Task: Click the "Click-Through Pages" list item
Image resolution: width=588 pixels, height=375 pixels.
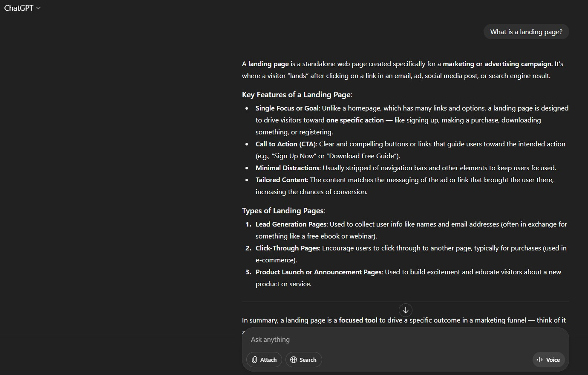Action: click(288, 248)
